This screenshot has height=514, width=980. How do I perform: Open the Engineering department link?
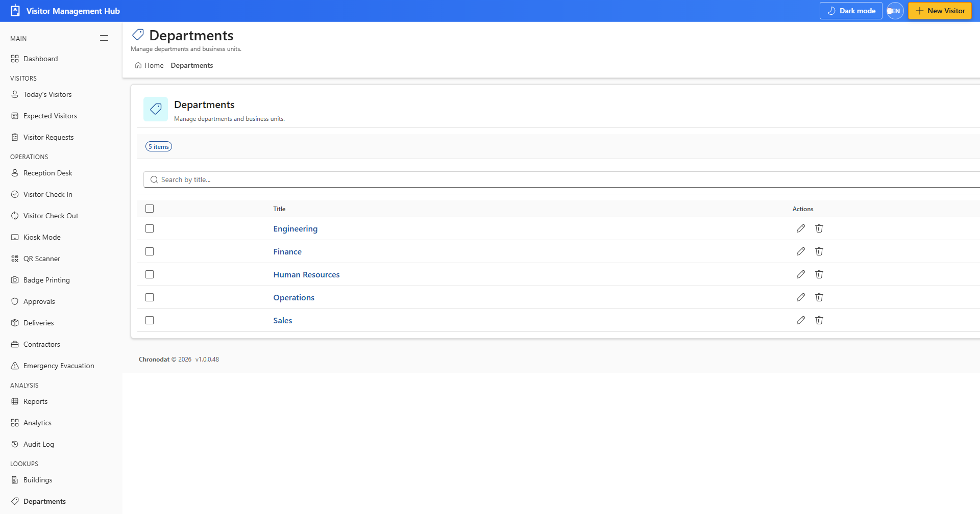pyautogui.click(x=295, y=228)
